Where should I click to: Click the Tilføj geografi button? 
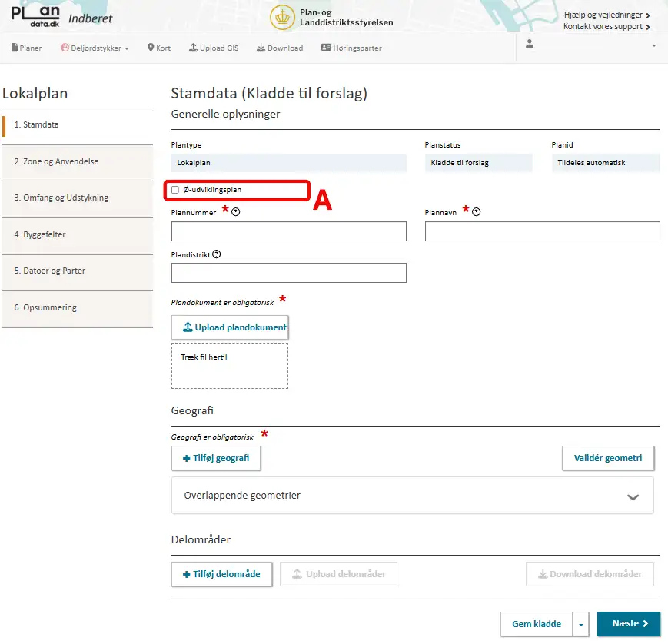tap(216, 459)
